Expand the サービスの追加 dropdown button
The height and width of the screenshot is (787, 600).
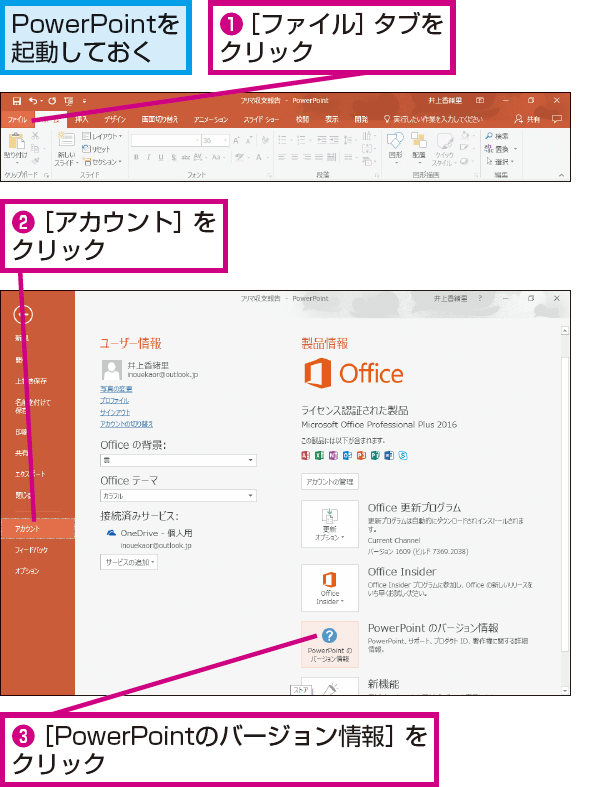(129, 562)
